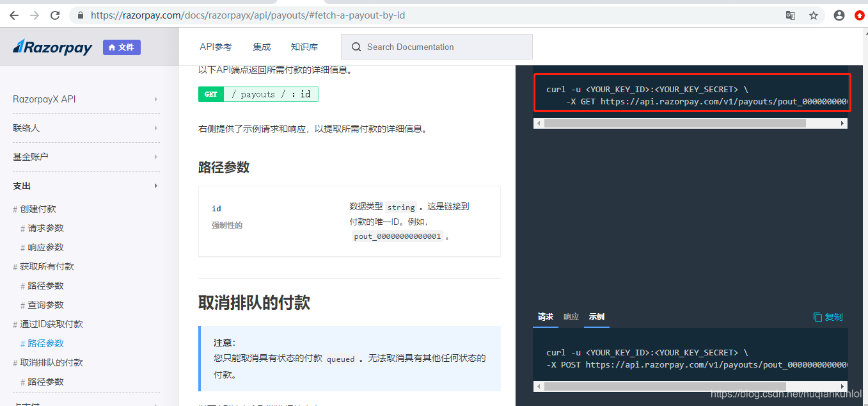Open the 集成 menu item
Screen dimensions: 868x406
pyautogui.click(x=262, y=47)
